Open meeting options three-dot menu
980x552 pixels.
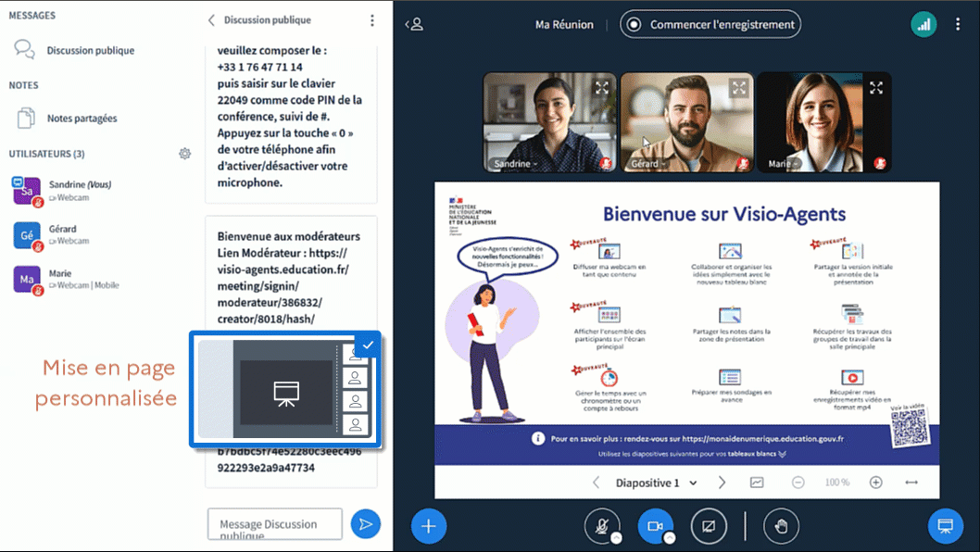point(958,24)
